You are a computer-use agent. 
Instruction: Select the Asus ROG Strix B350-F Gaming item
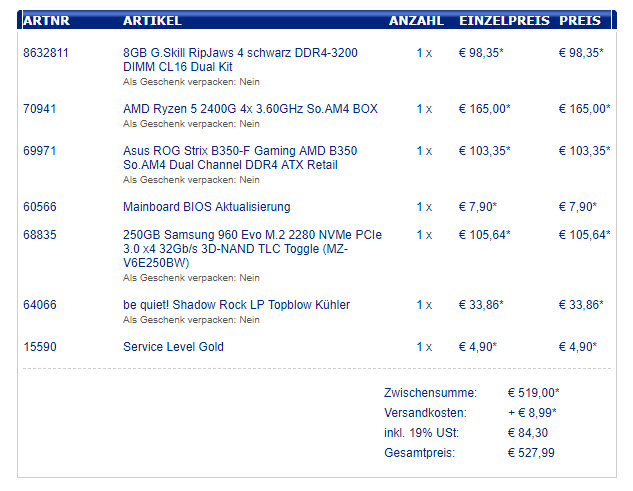click(x=240, y=158)
